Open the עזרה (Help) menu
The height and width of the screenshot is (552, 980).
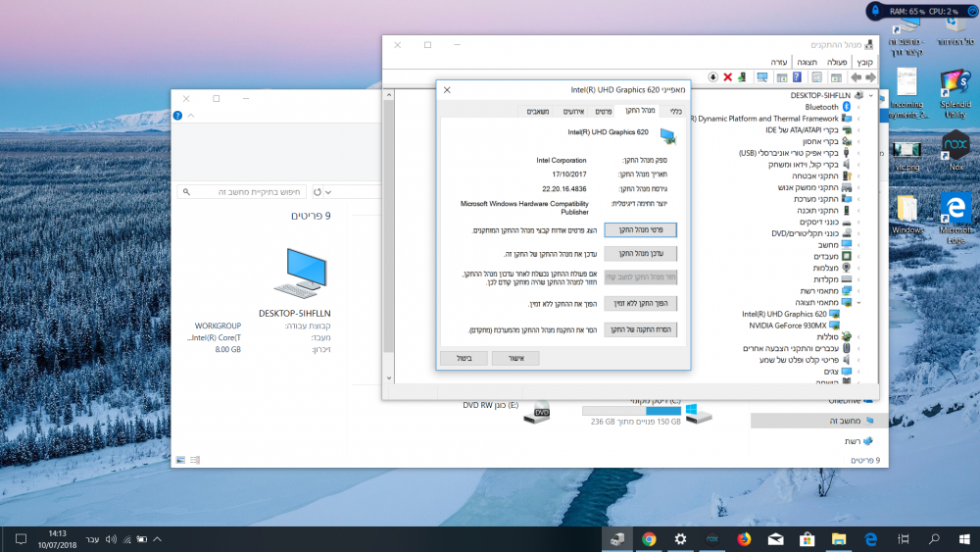click(779, 62)
